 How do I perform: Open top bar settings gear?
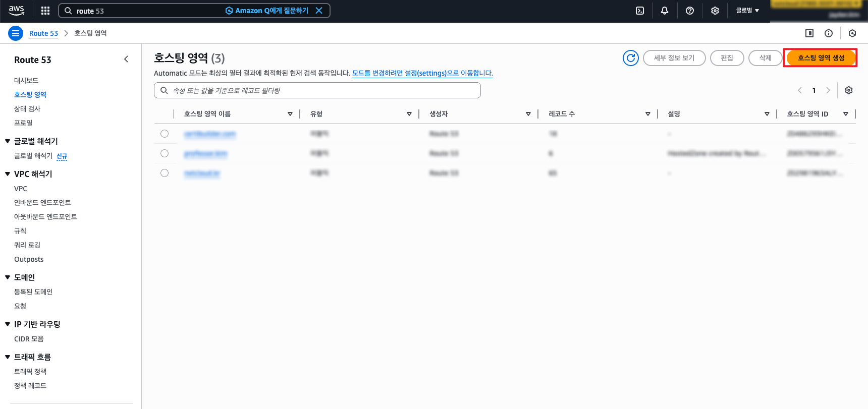pyautogui.click(x=715, y=11)
